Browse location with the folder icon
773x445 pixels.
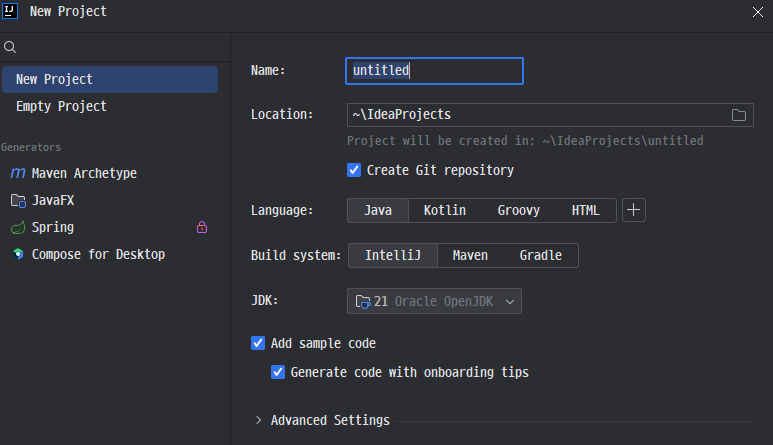[x=738, y=115]
